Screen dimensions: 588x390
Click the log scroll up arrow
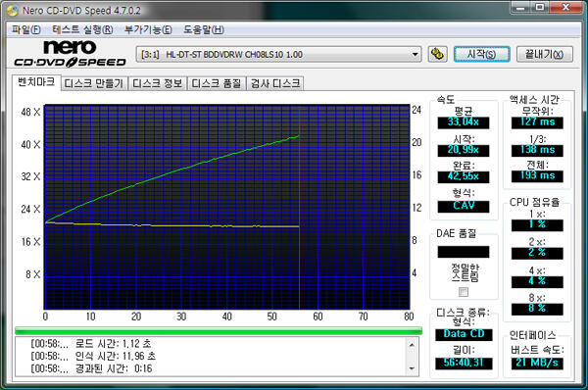click(412, 345)
